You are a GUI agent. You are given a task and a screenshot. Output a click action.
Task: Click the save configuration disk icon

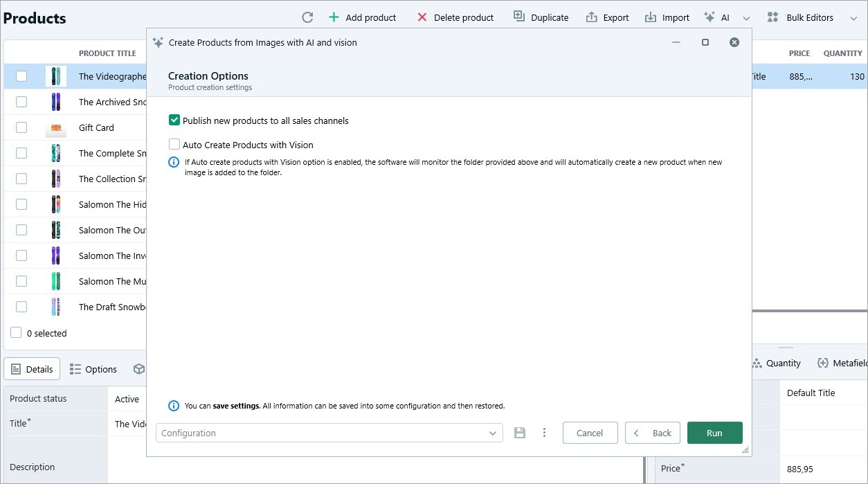(x=520, y=432)
